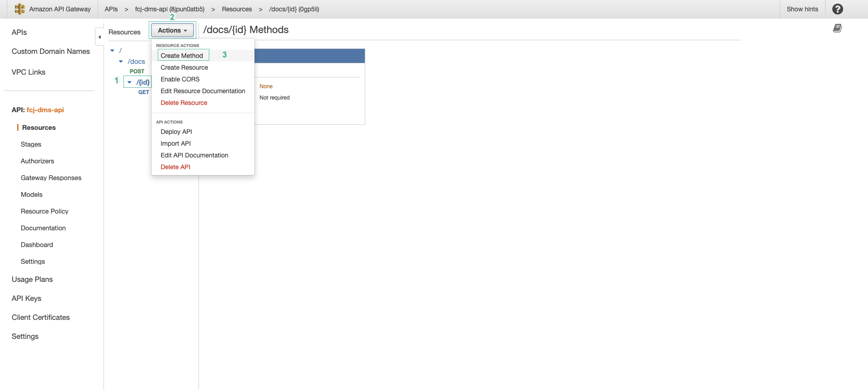Open the API Dashboard
The width and height of the screenshot is (868, 390).
37,245
